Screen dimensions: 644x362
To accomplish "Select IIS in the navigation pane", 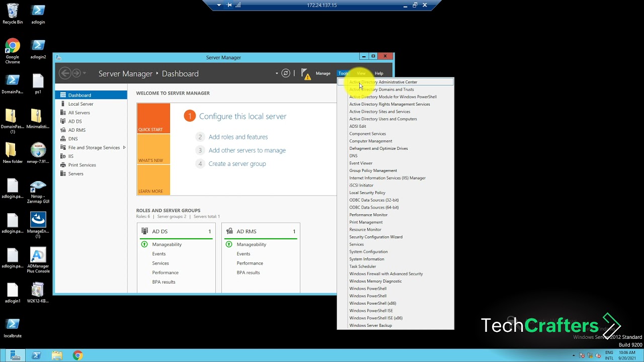I will click(x=91, y=156).
